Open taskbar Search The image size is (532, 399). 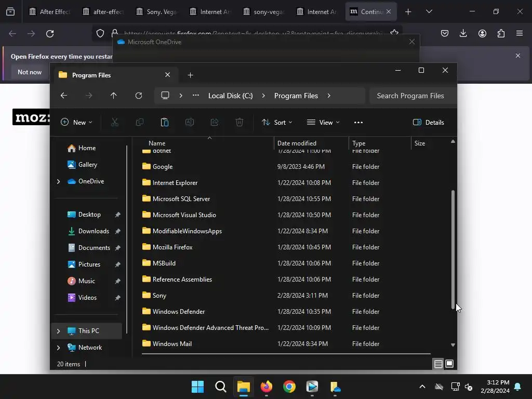click(x=220, y=387)
